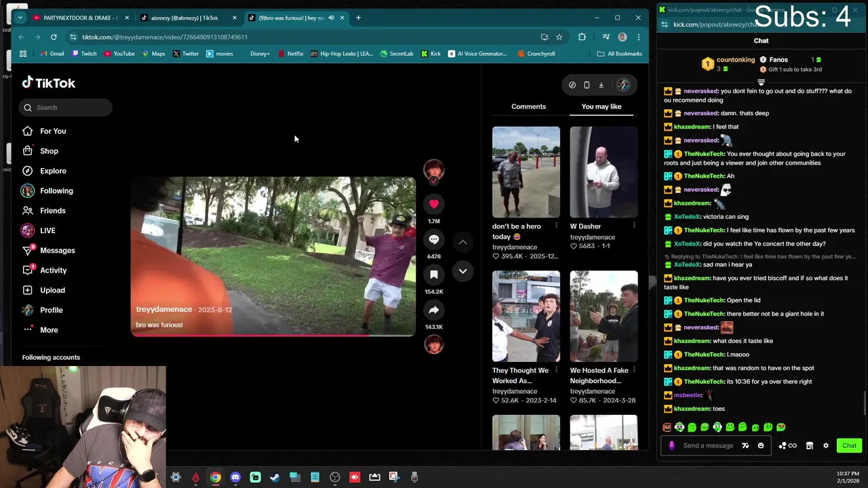Open the W Dasher video thumbnail
Viewport: 868px width, 488px height.
point(604,172)
